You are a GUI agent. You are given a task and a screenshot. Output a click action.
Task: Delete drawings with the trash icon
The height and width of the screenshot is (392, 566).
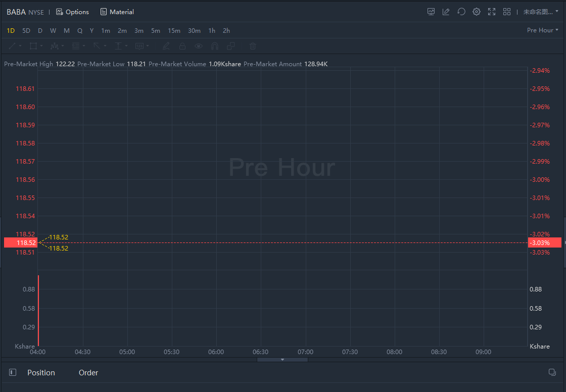pos(253,46)
